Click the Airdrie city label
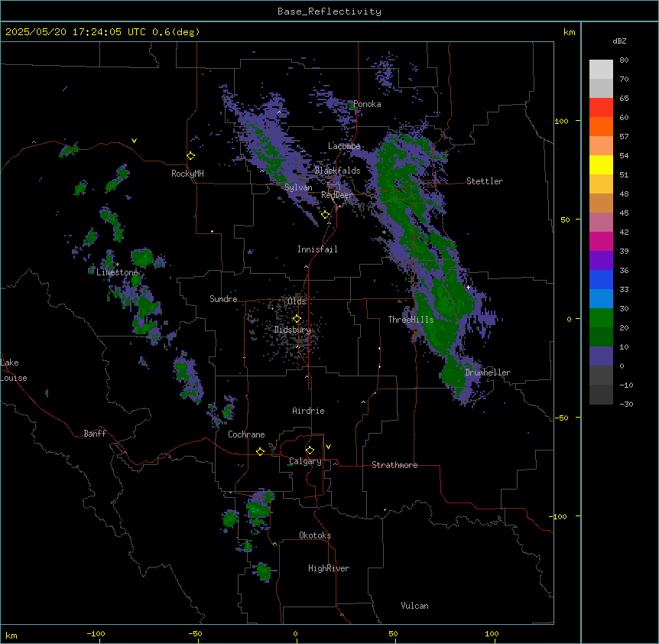The height and width of the screenshot is (644, 659). [x=308, y=411]
